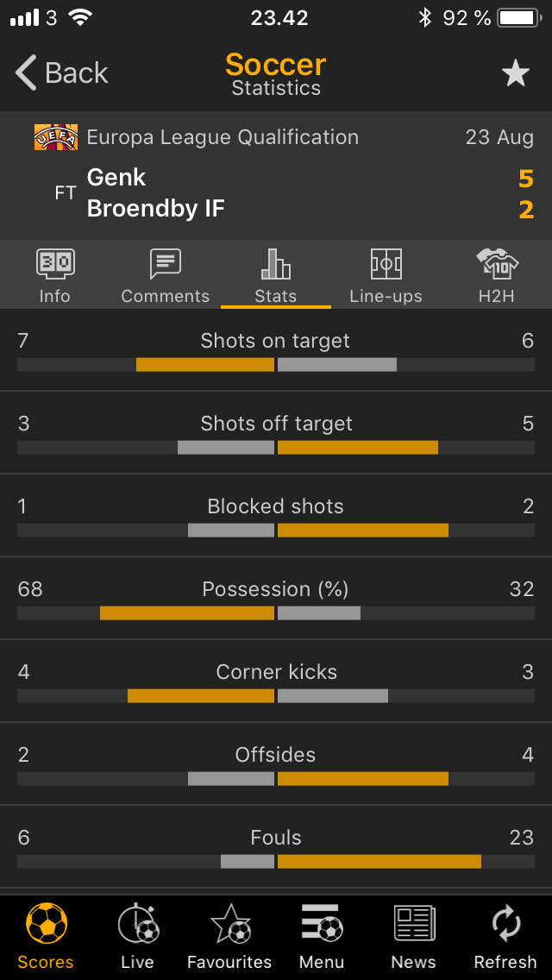Screen dimensions: 552x980
Task: Open the Info scoreboard tab
Action: click(x=55, y=276)
